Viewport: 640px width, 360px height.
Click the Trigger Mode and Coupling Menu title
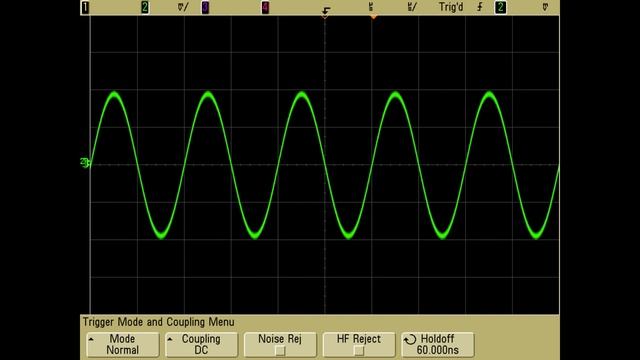(159, 322)
